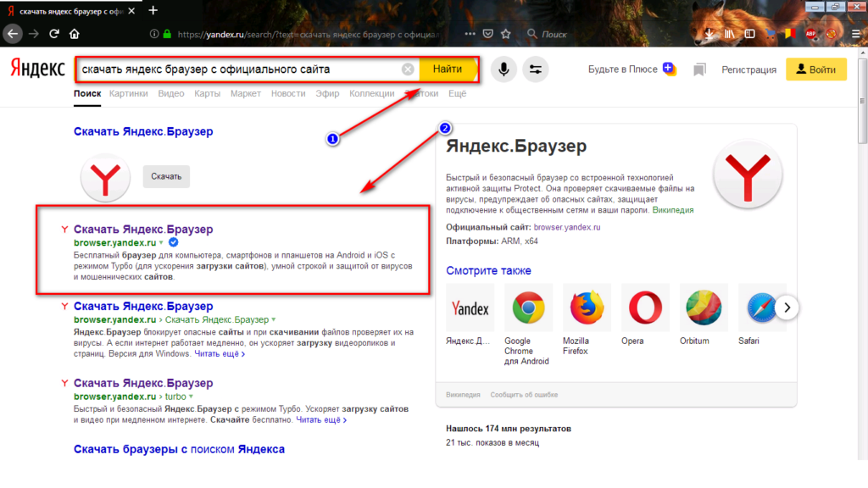The width and height of the screenshot is (868, 488).
Task: Expand arrow after 'Скачать Яндекс.Браузер' breadcrumb
Action: pos(274,319)
